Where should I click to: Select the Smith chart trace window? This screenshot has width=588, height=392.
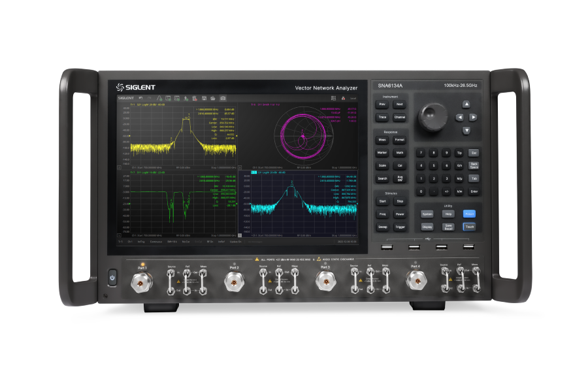click(x=303, y=135)
